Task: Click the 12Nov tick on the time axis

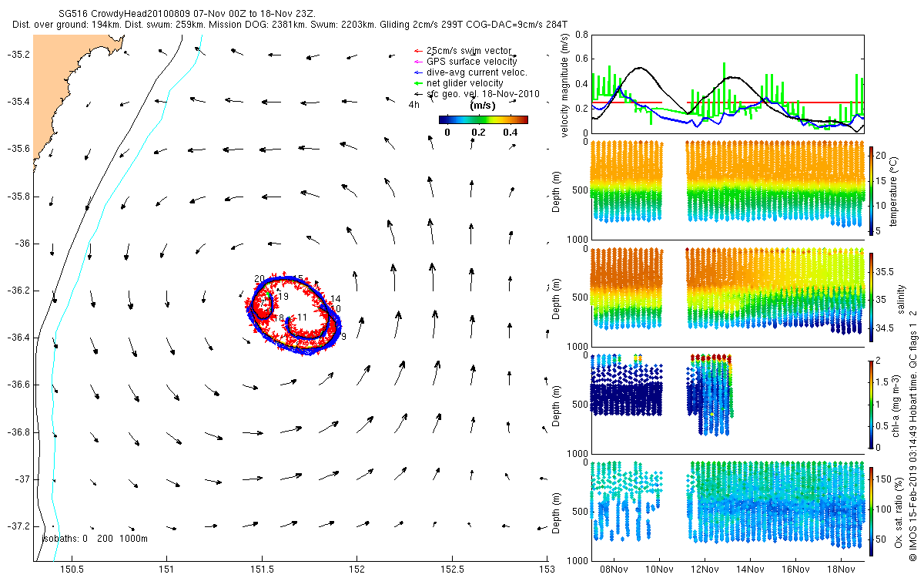Action: click(x=705, y=569)
